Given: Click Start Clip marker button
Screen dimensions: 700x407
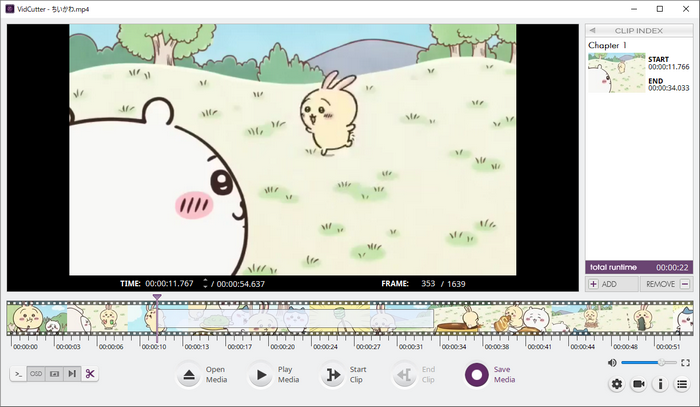Looking at the screenshot, I should point(332,375).
